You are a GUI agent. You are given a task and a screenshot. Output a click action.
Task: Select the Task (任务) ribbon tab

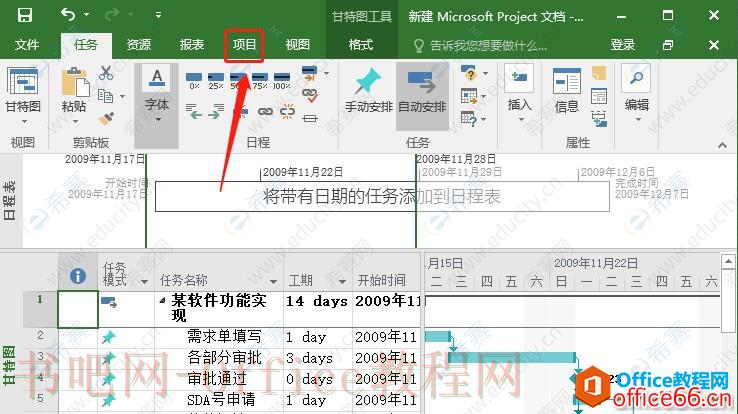tap(86, 45)
